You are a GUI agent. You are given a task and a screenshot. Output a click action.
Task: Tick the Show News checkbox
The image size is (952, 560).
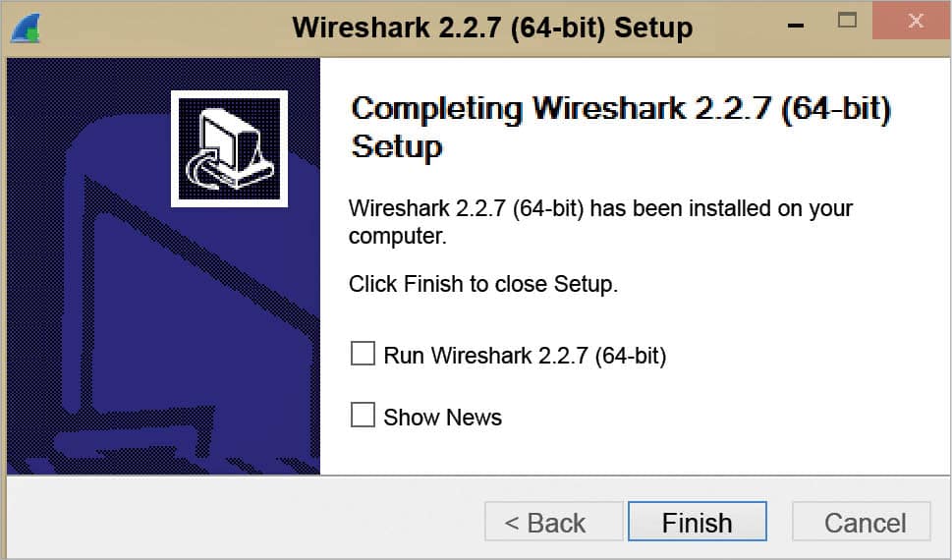click(x=364, y=416)
